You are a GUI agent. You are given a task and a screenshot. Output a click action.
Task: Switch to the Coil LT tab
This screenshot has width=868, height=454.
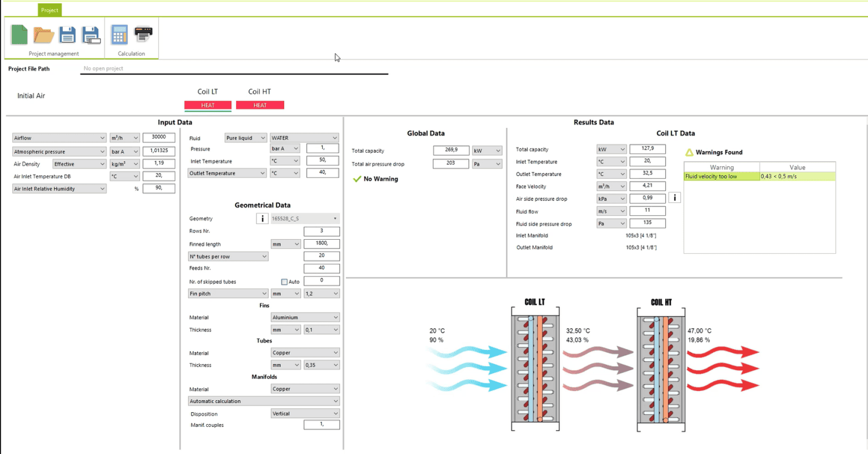click(207, 92)
